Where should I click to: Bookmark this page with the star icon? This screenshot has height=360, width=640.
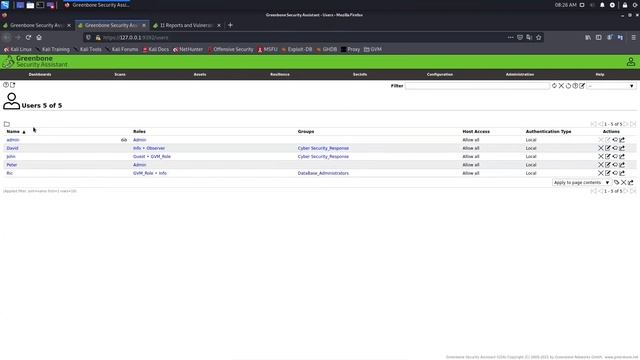538,38
